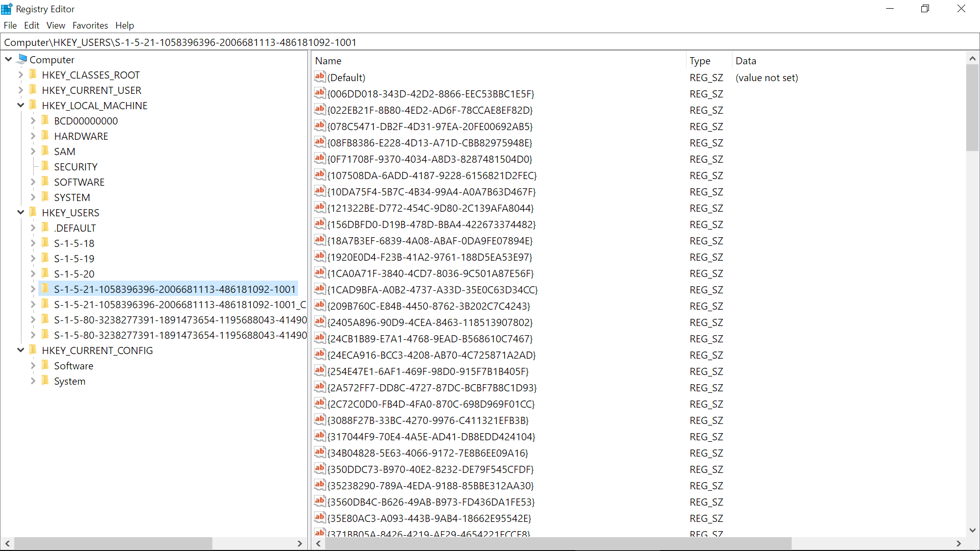Select the HARDWARE key in the tree
Screen dimensions: 980x551
coord(81,136)
